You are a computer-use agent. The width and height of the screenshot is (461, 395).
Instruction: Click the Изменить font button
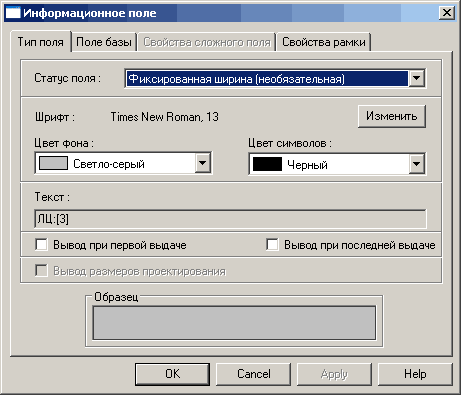click(x=392, y=116)
